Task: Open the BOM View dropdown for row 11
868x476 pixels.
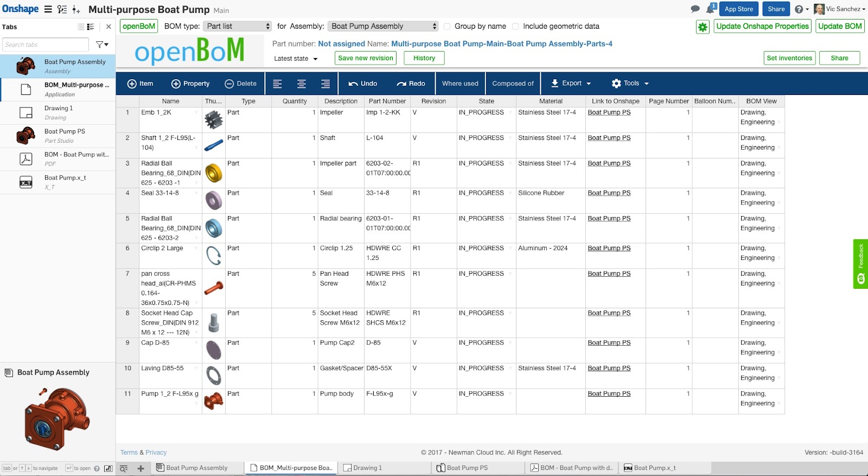Action: [x=779, y=403]
